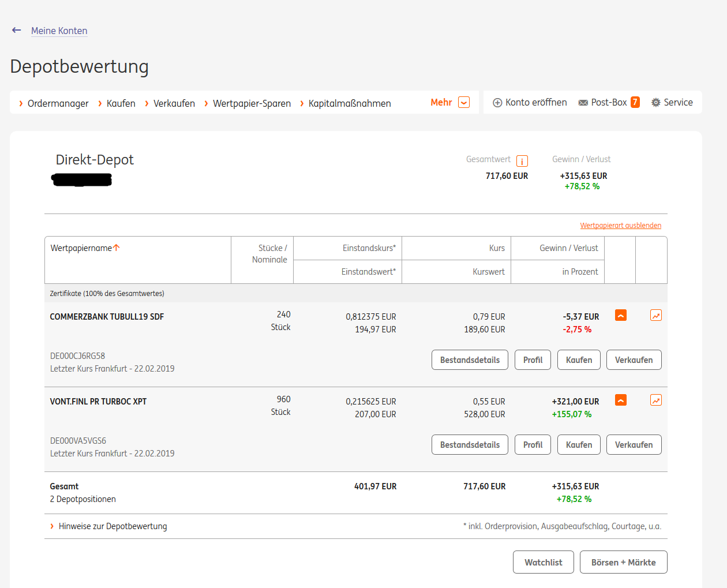Image resolution: width=727 pixels, height=588 pixels.
Task: Expand Hinweise zur Depotbewertung
Action: point(113,526)
